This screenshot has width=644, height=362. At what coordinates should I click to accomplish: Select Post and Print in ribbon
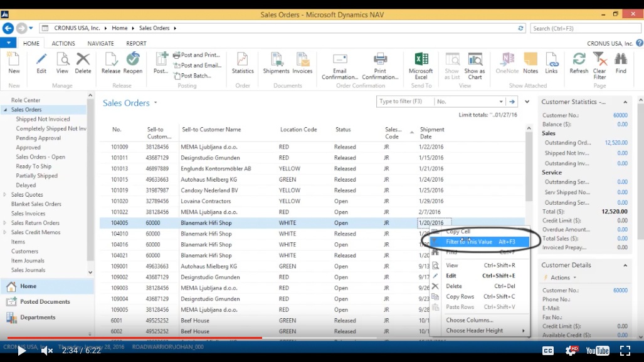coord(197,55)
